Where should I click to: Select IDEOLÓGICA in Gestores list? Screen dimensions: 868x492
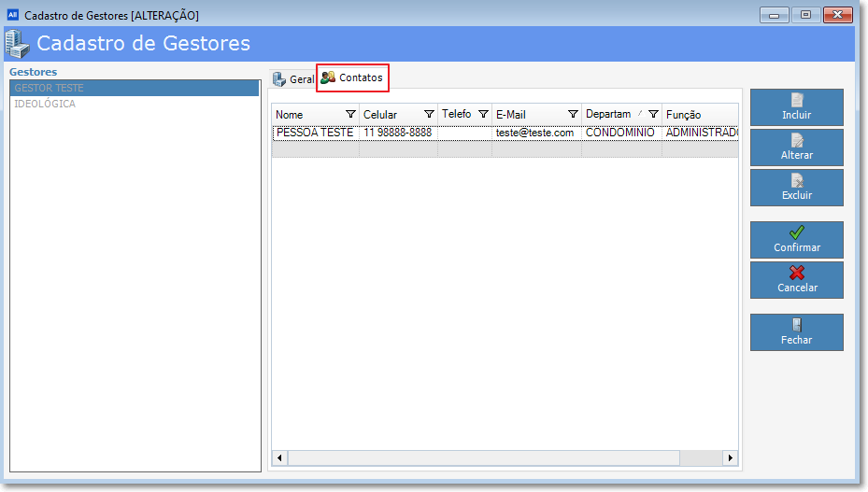(45, 104)
